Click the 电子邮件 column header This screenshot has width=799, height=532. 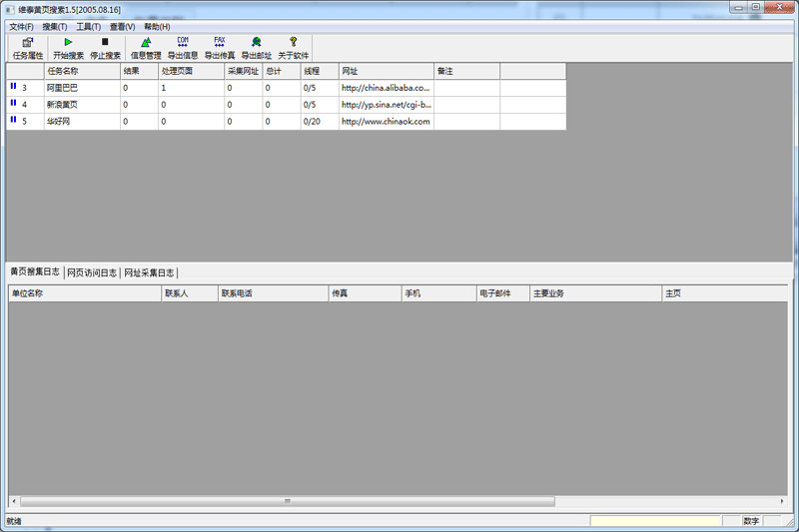(503, 293)
